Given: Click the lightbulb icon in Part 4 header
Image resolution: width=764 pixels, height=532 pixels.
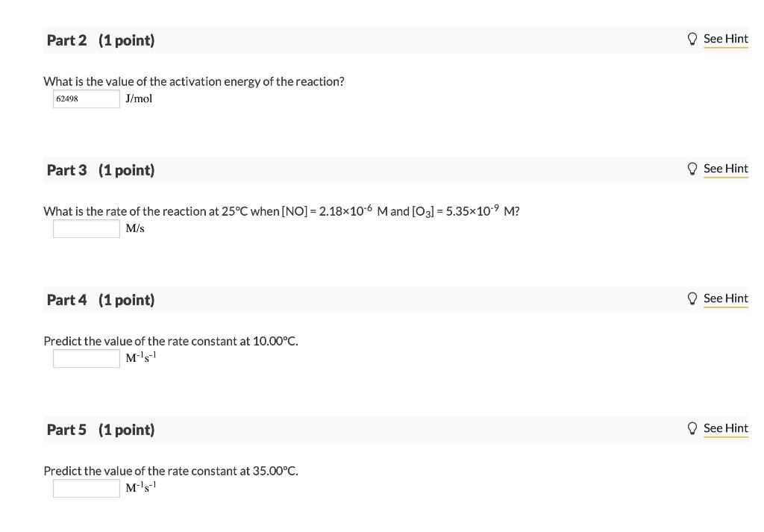Looking at the screenshot, I should click(x=692, y=298).
